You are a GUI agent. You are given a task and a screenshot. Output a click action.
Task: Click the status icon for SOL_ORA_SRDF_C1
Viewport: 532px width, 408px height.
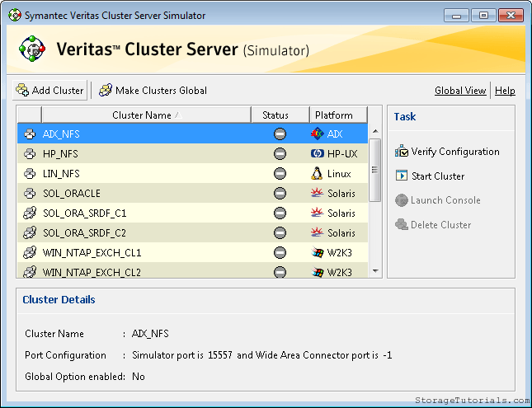coord(280,213)
